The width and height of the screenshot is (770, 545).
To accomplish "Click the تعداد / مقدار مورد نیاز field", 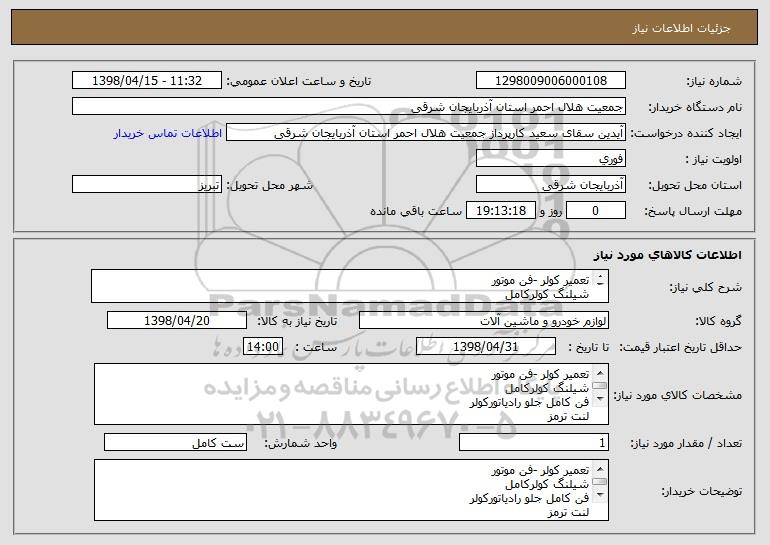I will coord(534,443).
